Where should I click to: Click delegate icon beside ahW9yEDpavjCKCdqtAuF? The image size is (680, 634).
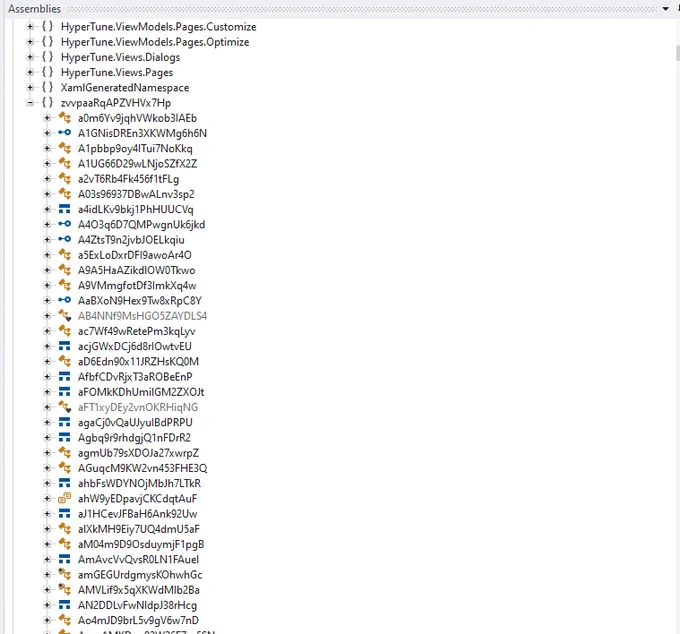(64, 498)
